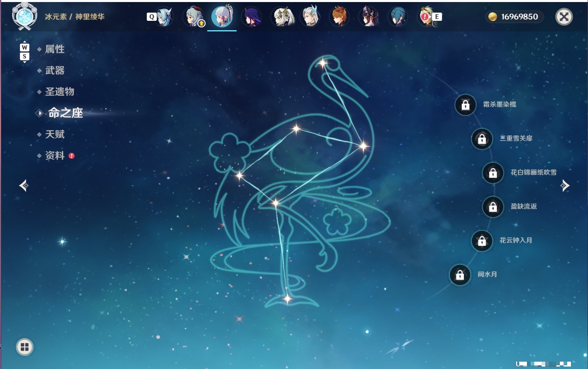This screenshot has width=588, height=369.
Task: Open the four-square grid view button
Action: pos(24,347)
